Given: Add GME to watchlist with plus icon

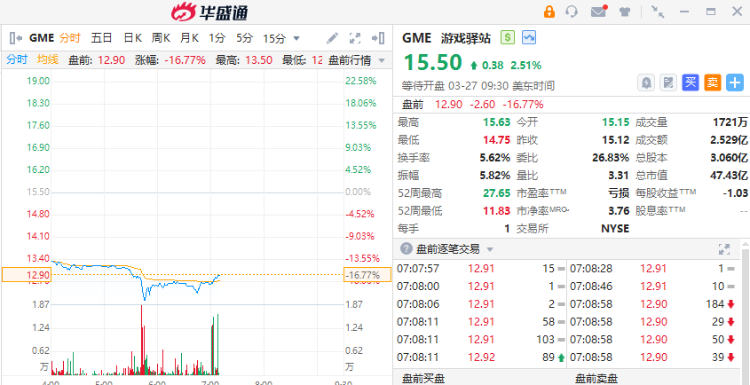Looking at the screenshot, I should 735,83.
